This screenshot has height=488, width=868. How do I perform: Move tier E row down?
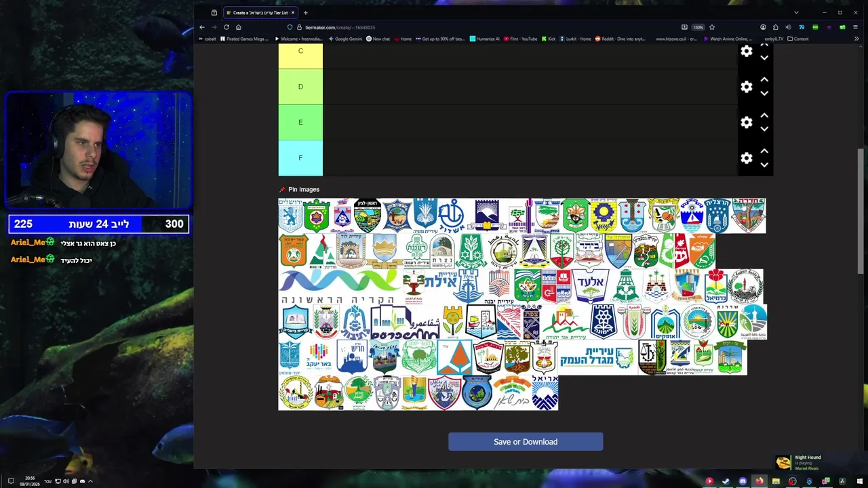[764, 129]
